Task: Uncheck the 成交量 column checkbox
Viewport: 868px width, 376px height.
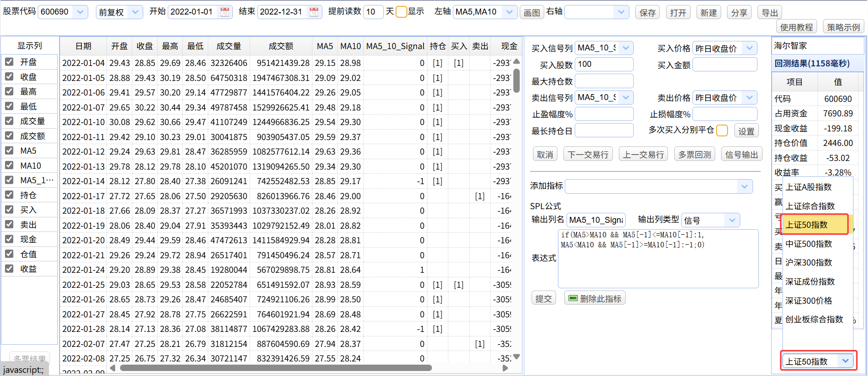Action: tap(9, 121)
